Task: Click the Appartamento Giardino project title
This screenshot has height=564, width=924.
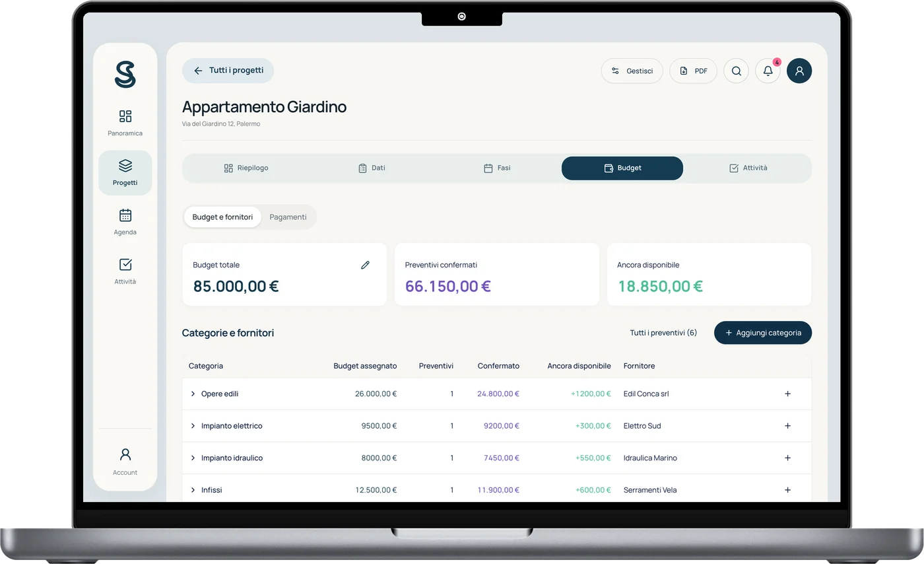Action: 264,107
